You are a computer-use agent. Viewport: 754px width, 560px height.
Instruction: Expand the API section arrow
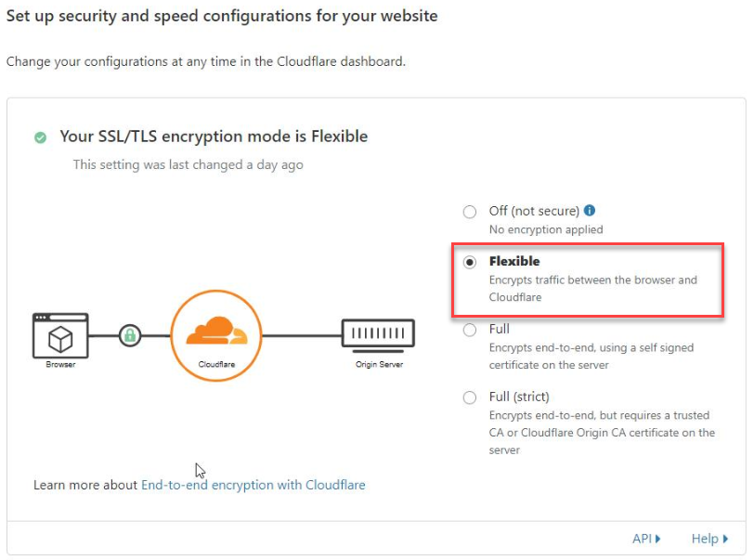tap(657, 539)
